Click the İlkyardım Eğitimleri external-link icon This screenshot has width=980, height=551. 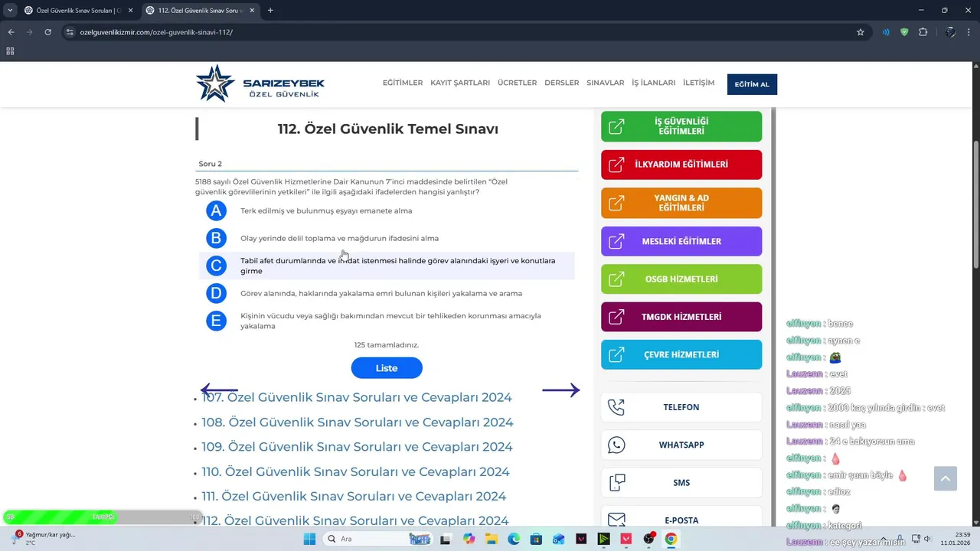616,165
